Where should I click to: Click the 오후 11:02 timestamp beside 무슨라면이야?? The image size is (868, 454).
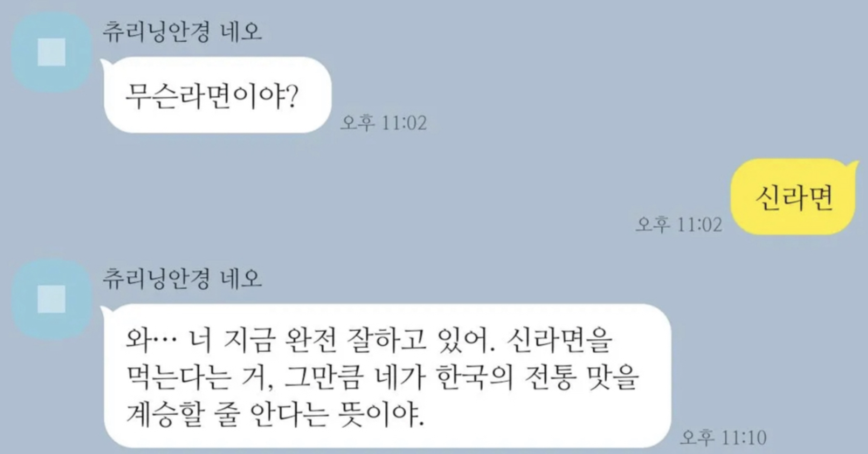tap(384, 123)
